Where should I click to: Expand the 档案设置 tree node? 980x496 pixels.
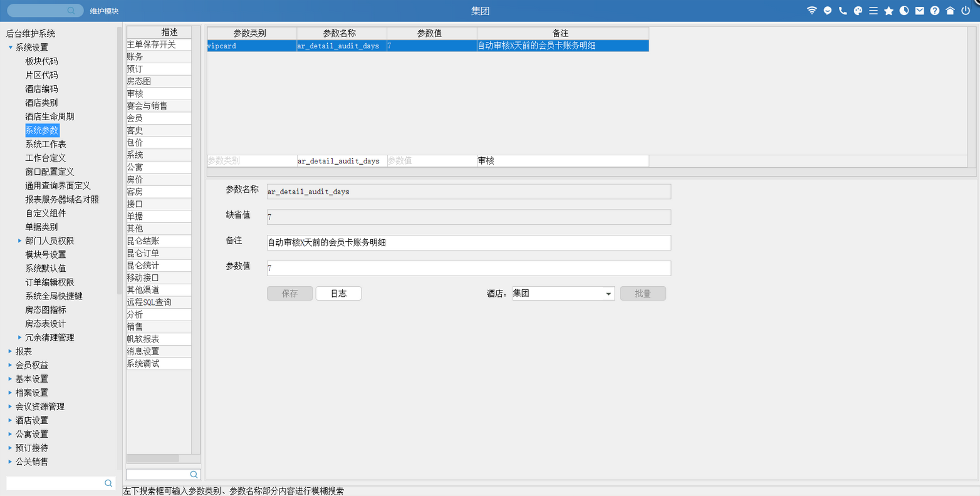click(10, 392)
